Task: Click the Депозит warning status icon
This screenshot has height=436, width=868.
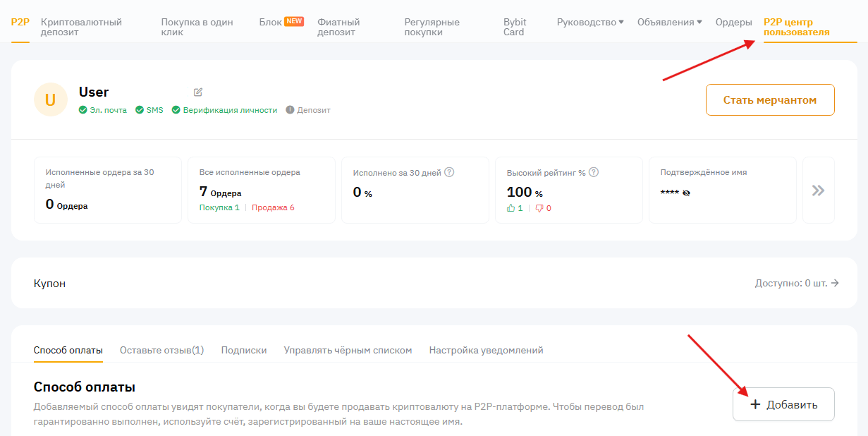Action: (290, 110)
